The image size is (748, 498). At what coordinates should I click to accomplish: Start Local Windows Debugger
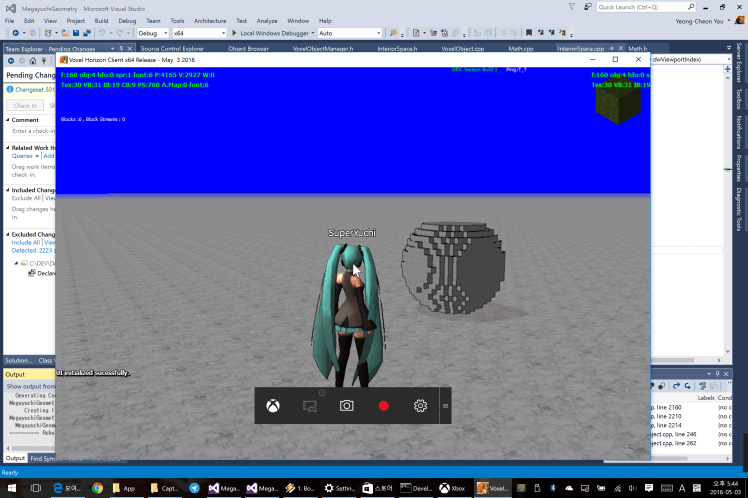[x=270, y=33]
